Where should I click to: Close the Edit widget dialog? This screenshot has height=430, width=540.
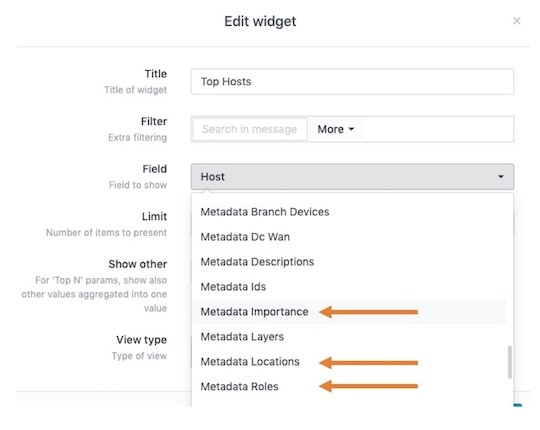516,21
